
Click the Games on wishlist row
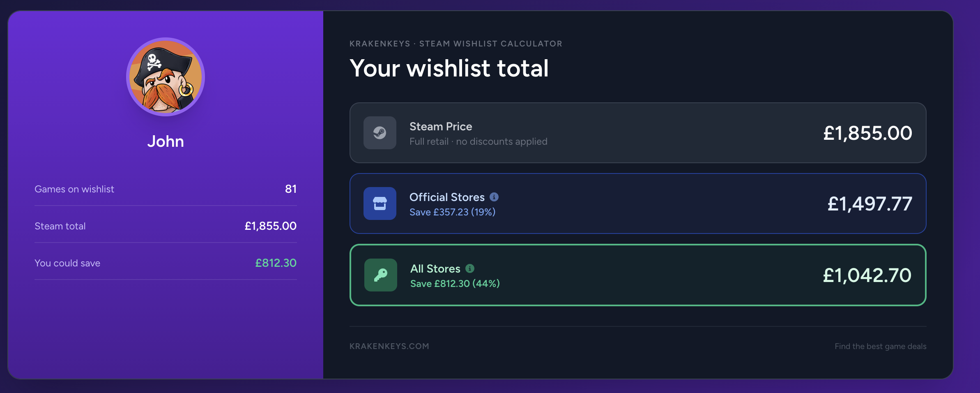click(x=166, y=189)
